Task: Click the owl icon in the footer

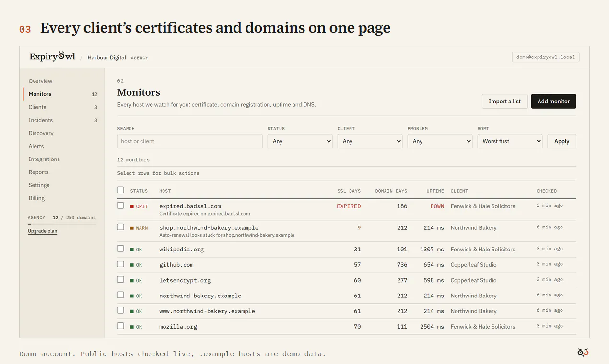Action: [583, 353]
